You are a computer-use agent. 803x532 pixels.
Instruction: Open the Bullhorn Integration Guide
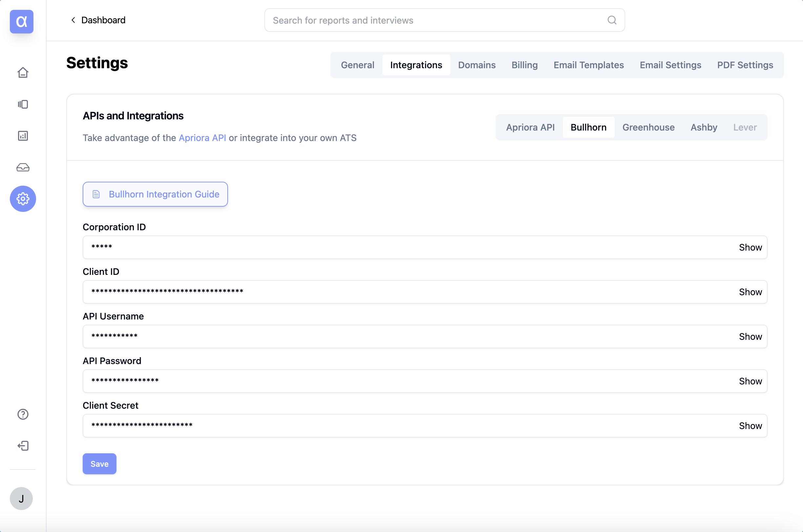tap(155, 194)
